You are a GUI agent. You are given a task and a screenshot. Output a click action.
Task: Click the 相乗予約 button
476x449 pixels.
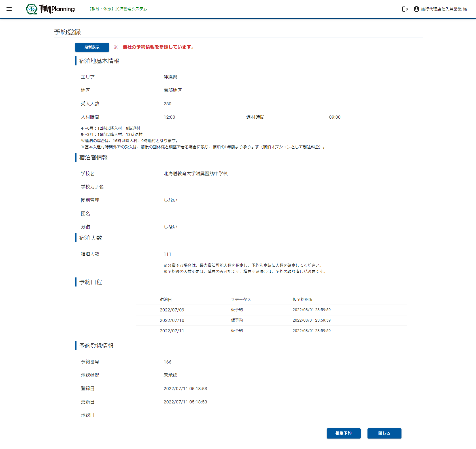point(343,433)
